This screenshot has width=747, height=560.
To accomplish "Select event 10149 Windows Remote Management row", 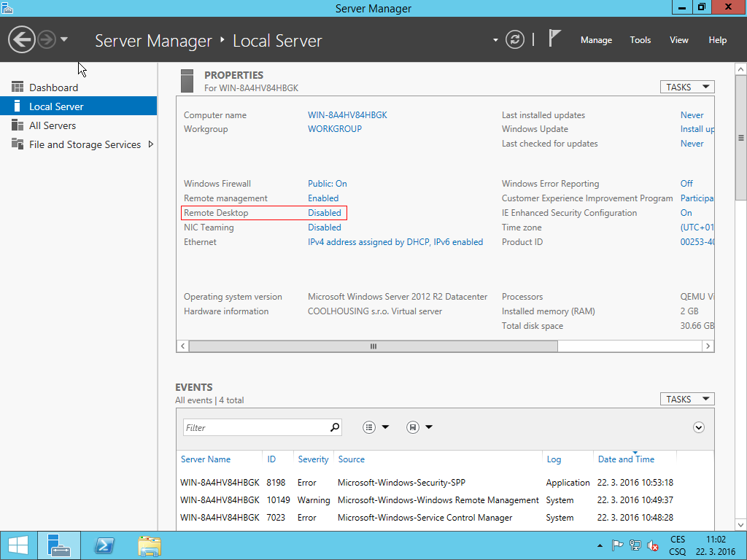I will point(445,500).
